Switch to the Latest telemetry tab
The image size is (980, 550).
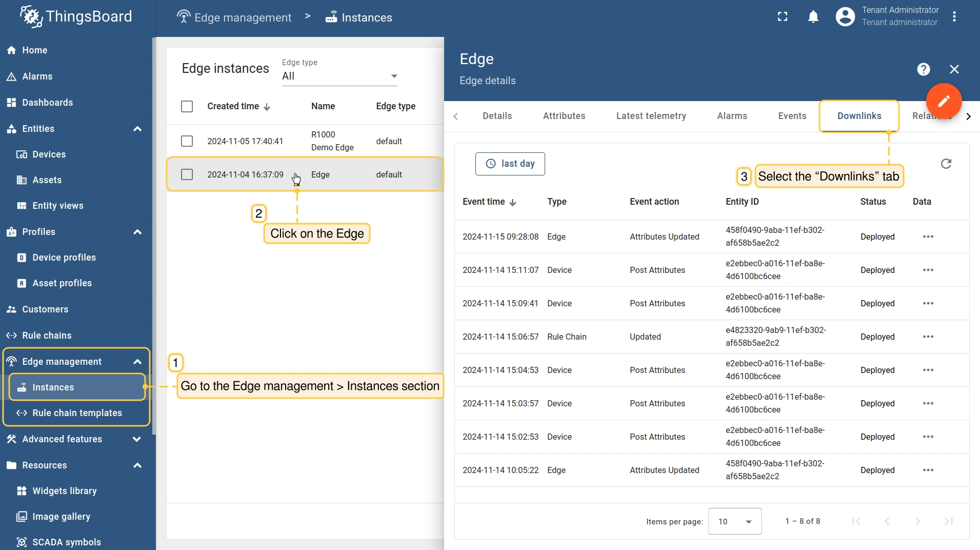click(x=651, y=116)
